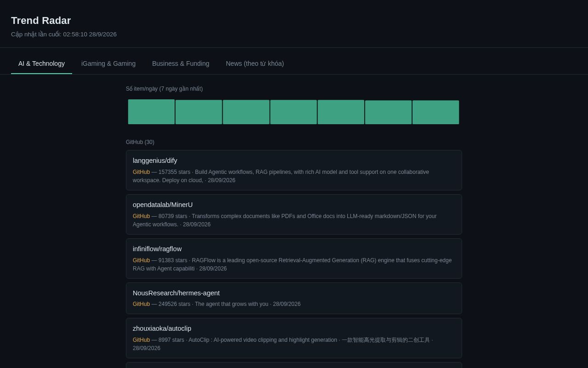Open the News (theo từ khóa) tab
Viewport: 588px width, 368px height.
pyautogui.click(x=255, y=63)
